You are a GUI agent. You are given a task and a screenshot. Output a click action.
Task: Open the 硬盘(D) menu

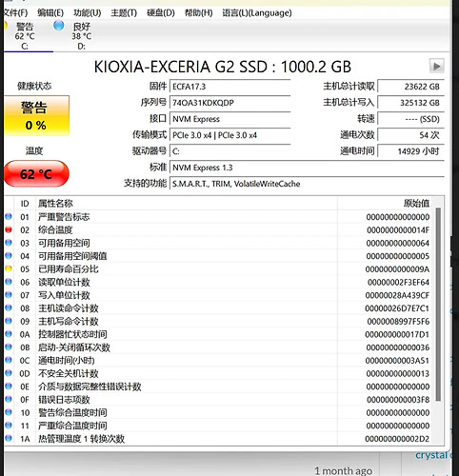[x=161, y=13]
